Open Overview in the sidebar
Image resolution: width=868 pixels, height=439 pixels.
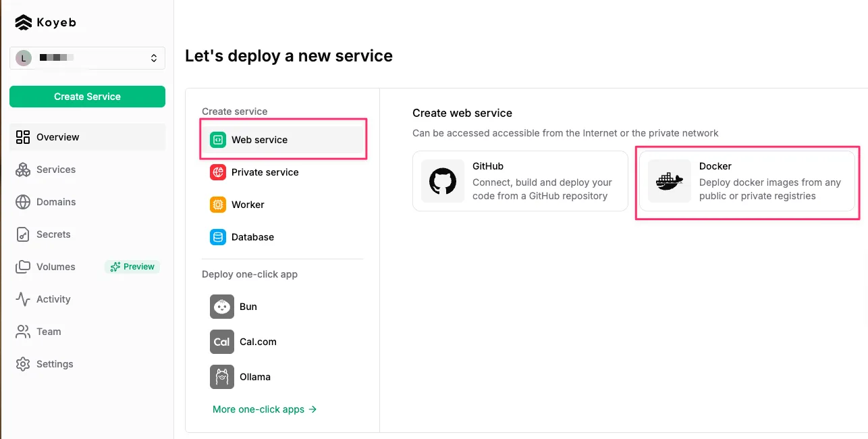(87, 137)
